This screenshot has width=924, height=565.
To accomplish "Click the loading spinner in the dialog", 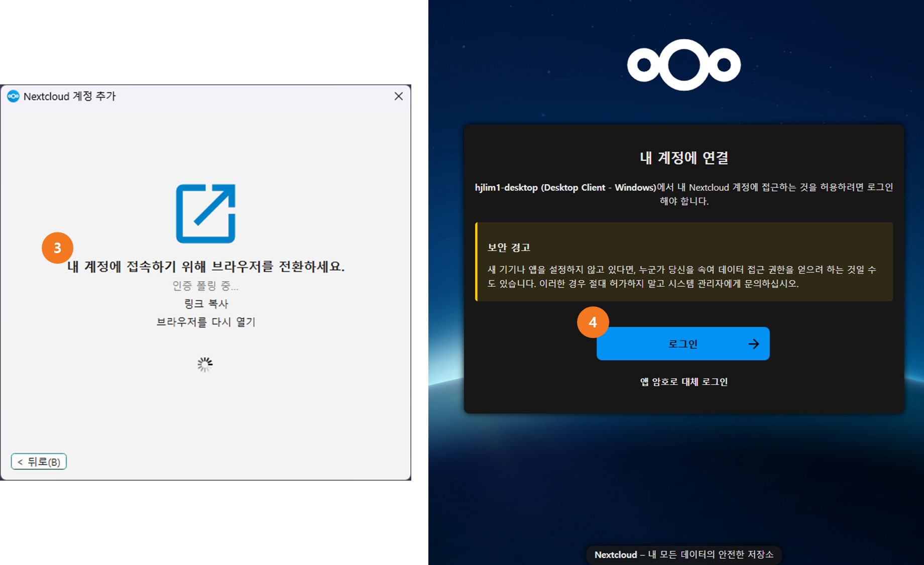I will (x=205, y=365).
